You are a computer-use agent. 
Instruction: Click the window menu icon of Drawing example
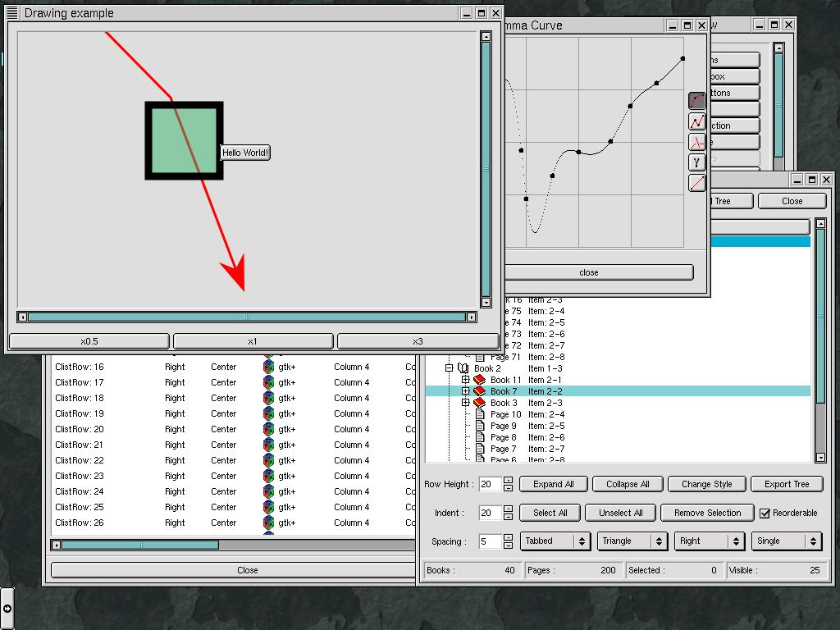[12, 13]
